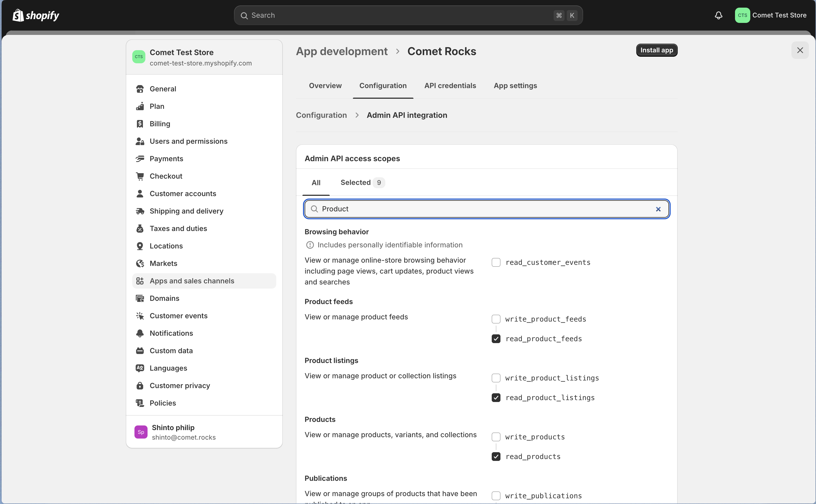This screenshot has width=816, height=504.
Task: Click the Shipping and delivery truck icon
Action: pos(140,211)
